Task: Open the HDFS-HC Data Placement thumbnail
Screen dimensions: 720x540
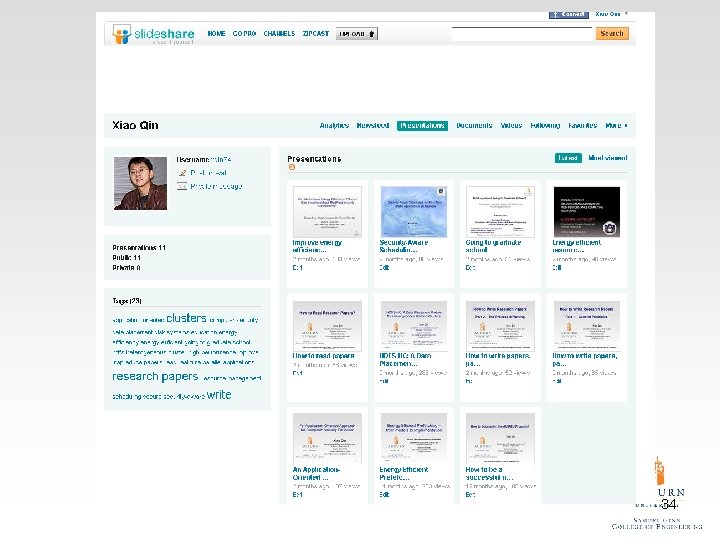Action: tap(414, 326)
